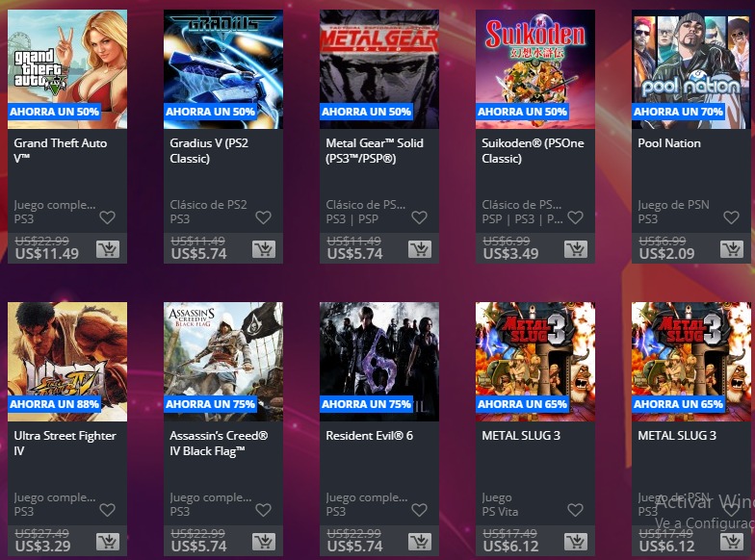Open the Metal Gear Solid title link
This screenshot has width=755, height=560.
[374, 150]
